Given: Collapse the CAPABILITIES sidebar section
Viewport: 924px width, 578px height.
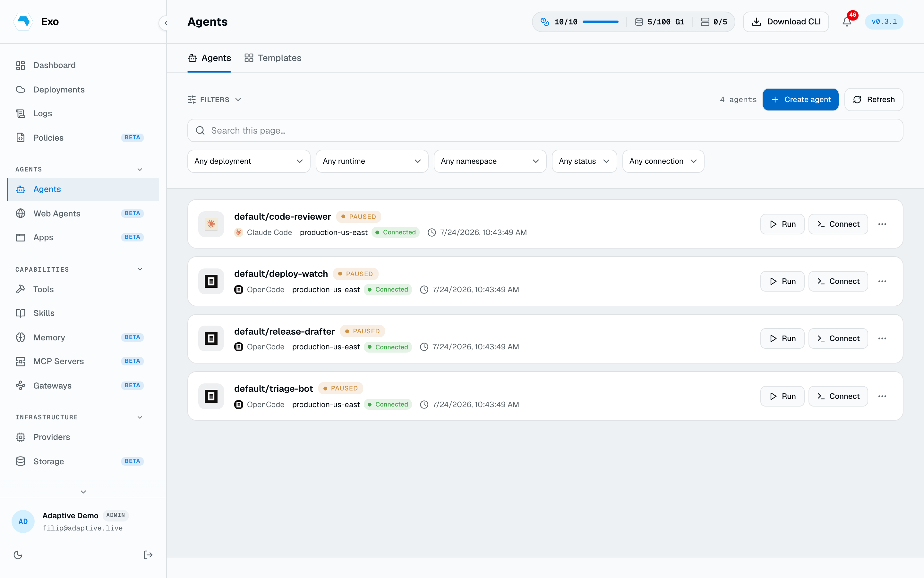Looking at the screenshot, I should [x=140, y=269].
